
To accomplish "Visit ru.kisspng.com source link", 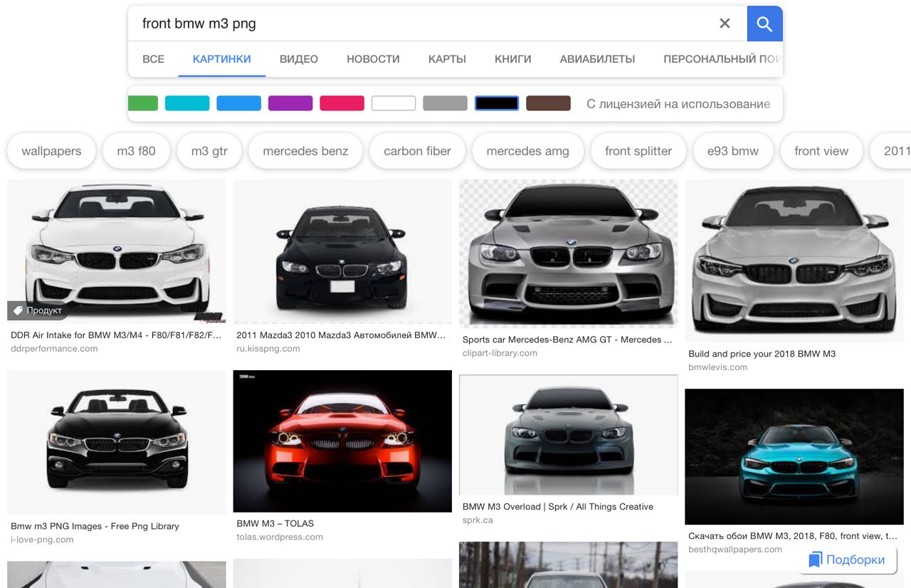I will [268, 349].
